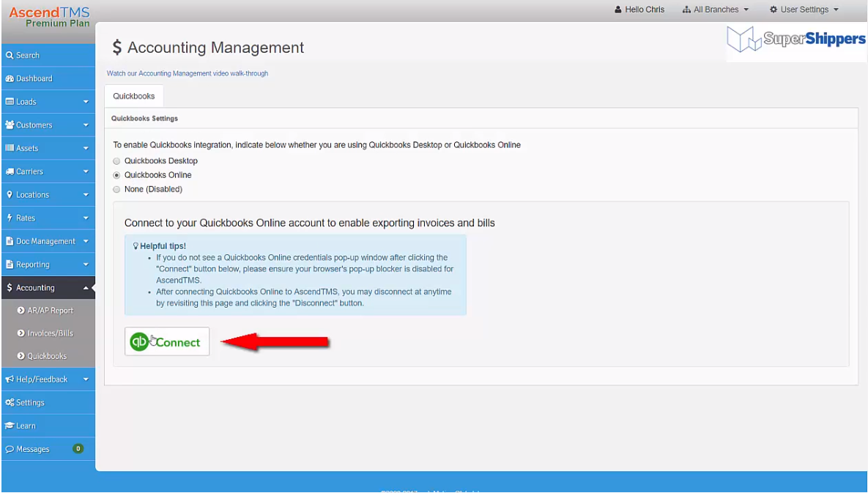The image size is (868, 493).
Task: Select the Quickbooks Online radio button
Action: coord(116,175)
